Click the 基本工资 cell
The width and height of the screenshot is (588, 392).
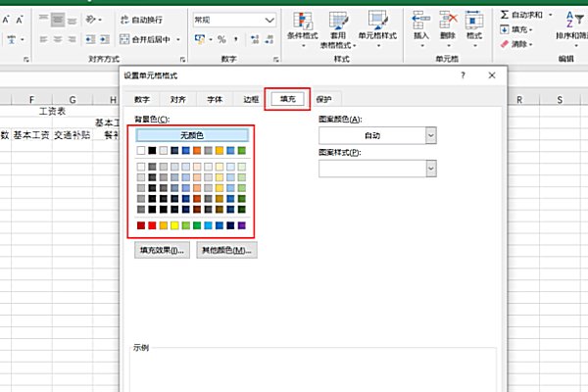click(31, 135)
